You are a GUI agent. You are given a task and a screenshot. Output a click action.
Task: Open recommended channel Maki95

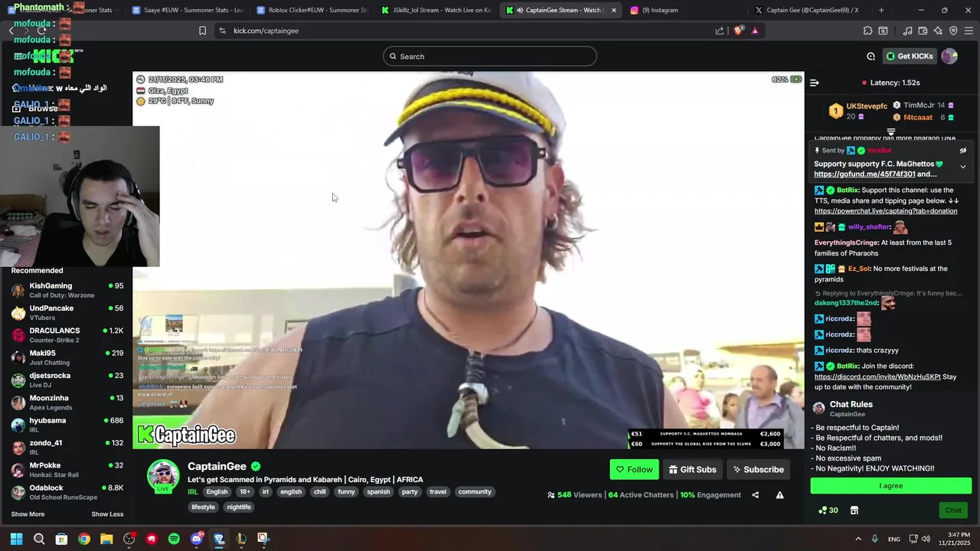(x=67, y=358)
